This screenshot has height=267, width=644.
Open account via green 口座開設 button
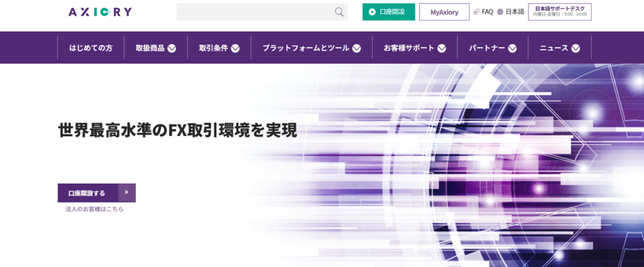[389, 12]
